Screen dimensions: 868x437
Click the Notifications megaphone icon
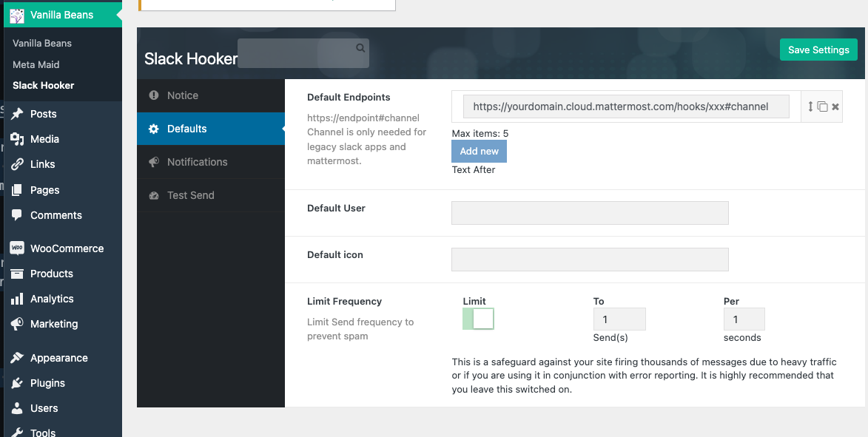coord(154,162)
